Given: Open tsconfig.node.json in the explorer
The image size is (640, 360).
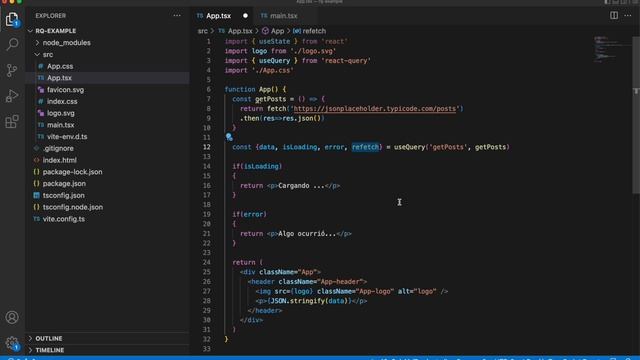Looking at the screenshot, I should pos(73,207).
